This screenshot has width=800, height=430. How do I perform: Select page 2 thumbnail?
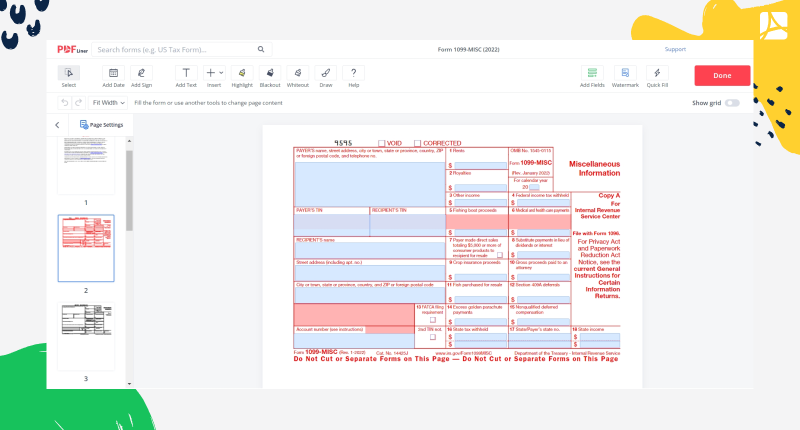[x=86, y=248]
